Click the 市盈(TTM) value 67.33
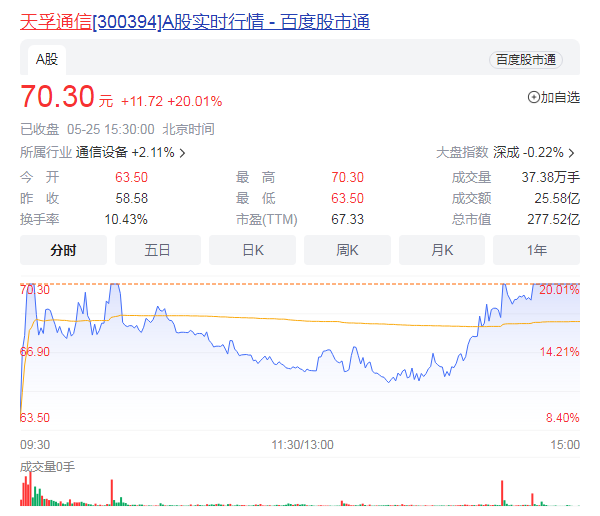 (347, 219)
